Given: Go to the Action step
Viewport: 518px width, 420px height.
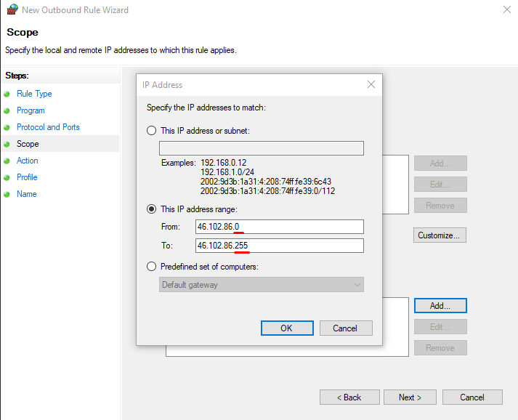Looking at the screenshot, I should (28, 161).
